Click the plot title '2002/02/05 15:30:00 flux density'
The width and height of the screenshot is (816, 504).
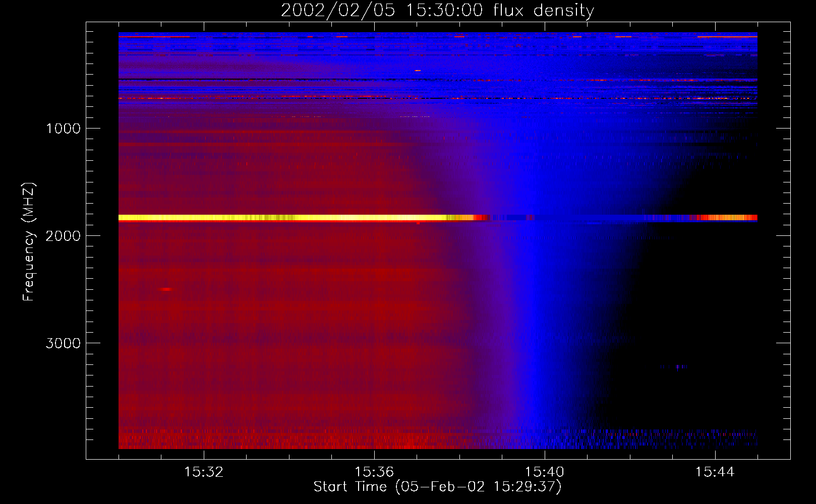pyautogui.click(x=437, y=10)
